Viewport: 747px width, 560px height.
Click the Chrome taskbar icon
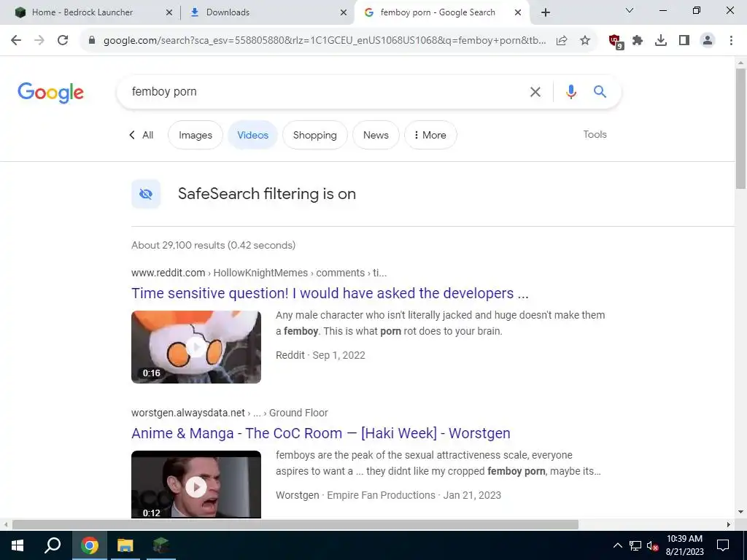tap(90, 545)
